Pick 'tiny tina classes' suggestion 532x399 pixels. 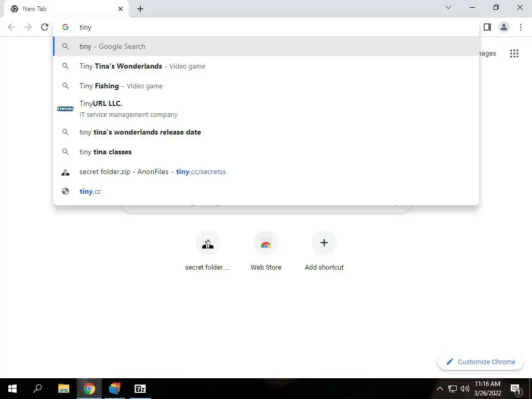point(266,152)
